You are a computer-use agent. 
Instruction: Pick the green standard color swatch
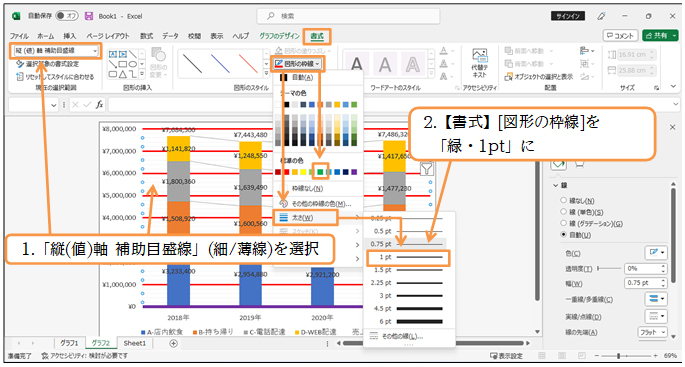320,172
